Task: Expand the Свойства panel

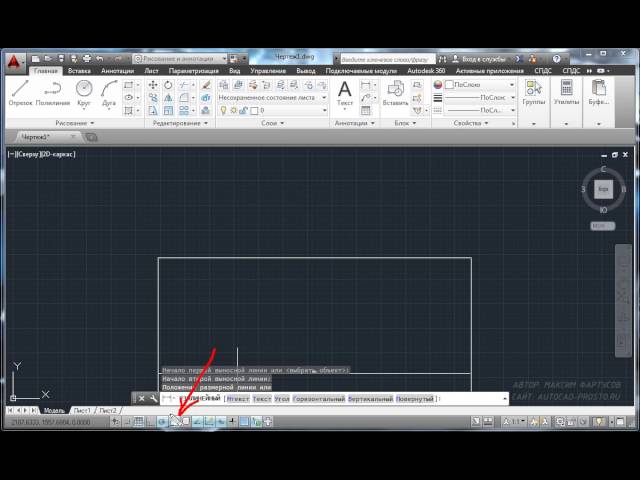Action: [x=471, y=123]
